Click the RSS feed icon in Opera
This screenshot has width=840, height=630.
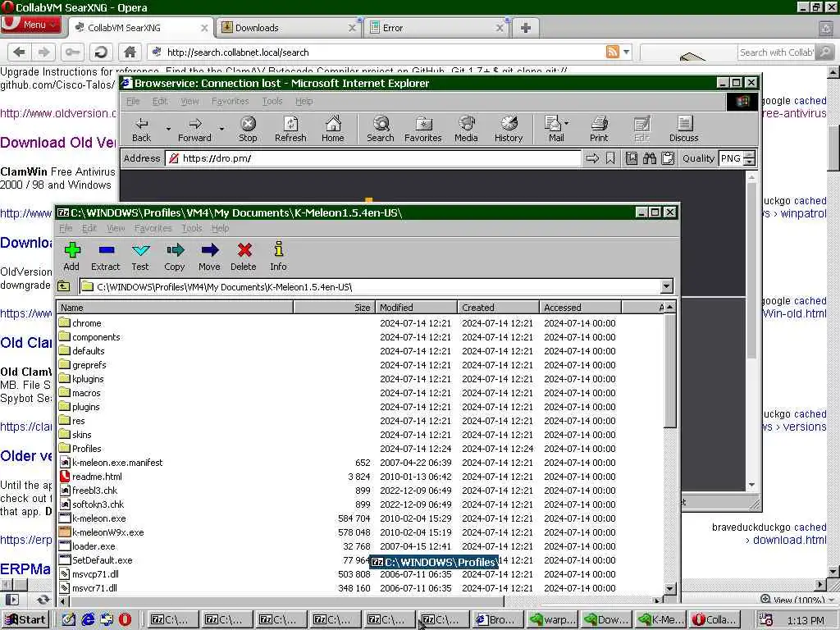[x=612, y=52]
